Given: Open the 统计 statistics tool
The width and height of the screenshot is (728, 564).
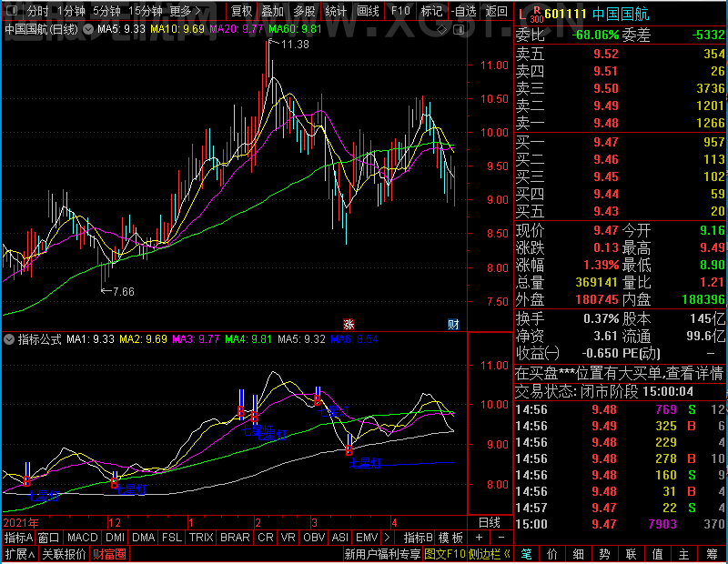Looking at the screenshot, I should pyautogui.click(x=336, y=11).
